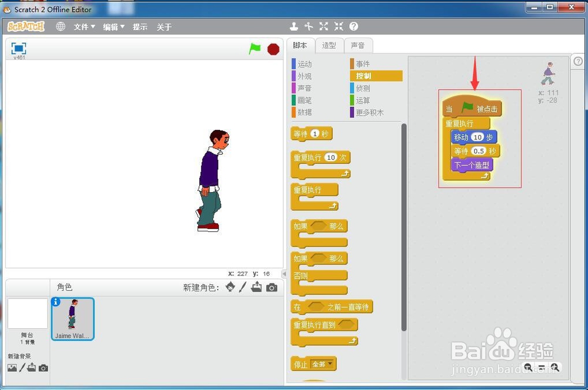
Task: Switch to the 声音 tab
Action: pos(359,45)
